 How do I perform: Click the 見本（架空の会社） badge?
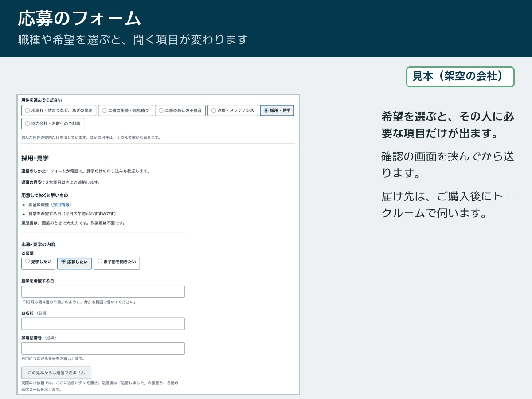[460, 77]
